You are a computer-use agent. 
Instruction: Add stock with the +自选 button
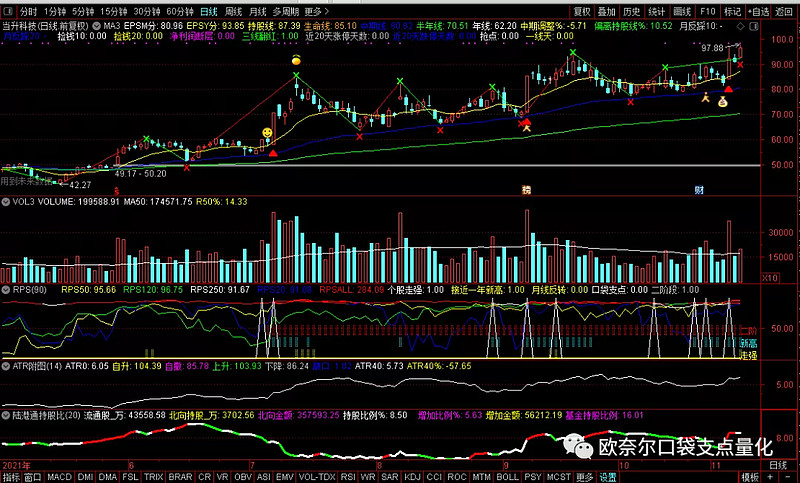click(759, 11)
